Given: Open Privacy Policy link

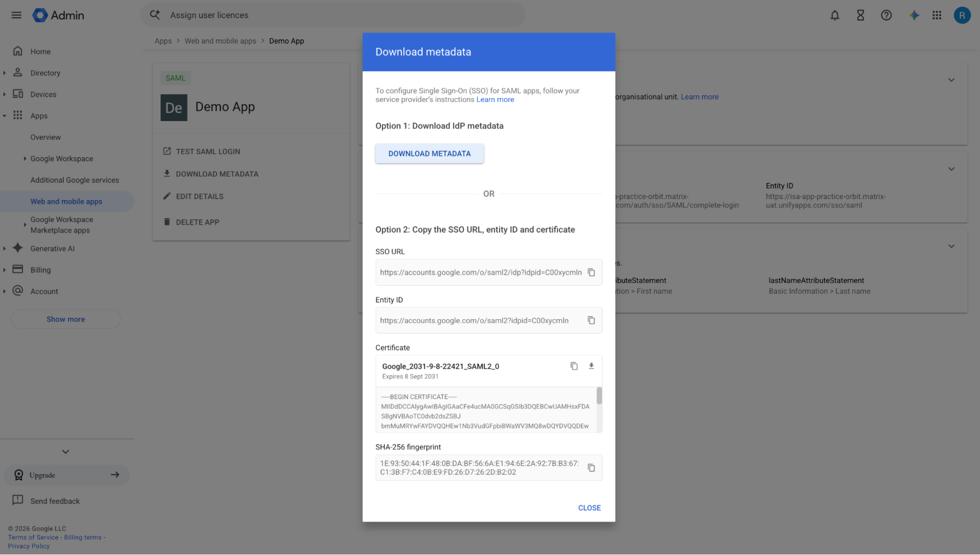Looking at the screenshot, I should pyautogui.click(x=28, y=546).
